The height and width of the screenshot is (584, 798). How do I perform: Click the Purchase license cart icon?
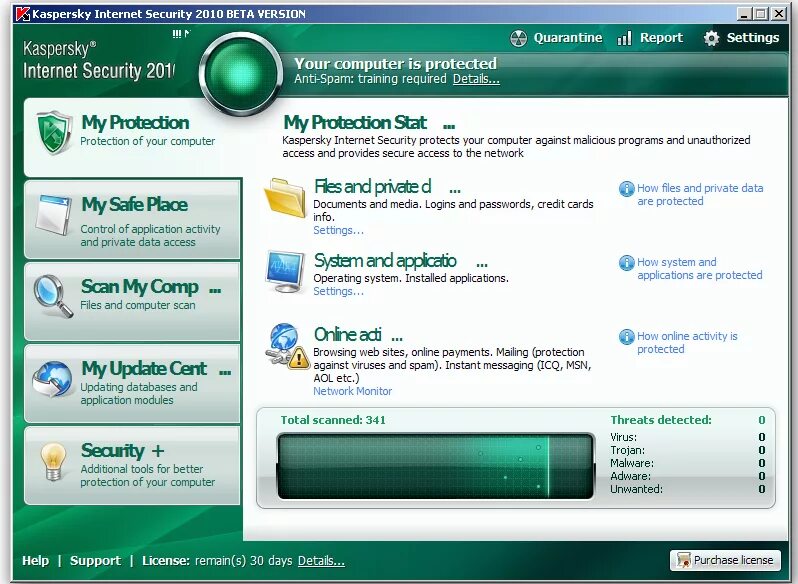[683, 560]
